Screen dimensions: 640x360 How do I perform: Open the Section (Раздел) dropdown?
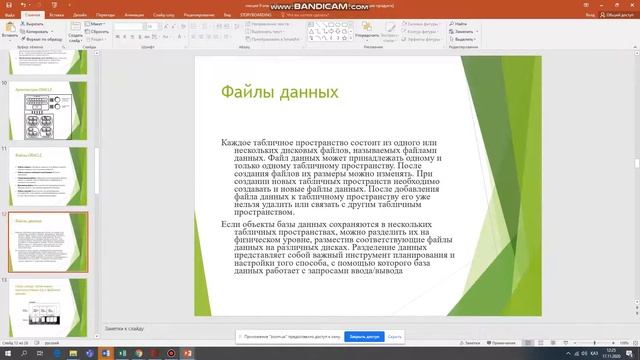point(95,39)
